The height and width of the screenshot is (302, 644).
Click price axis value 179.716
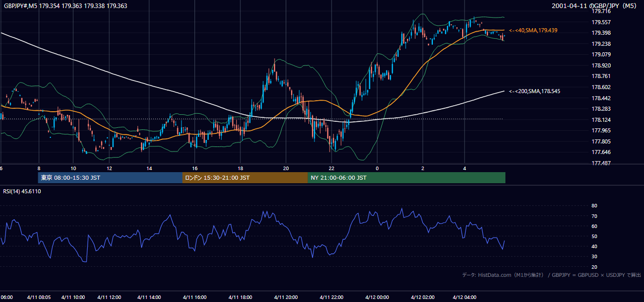tap(601, 11)
